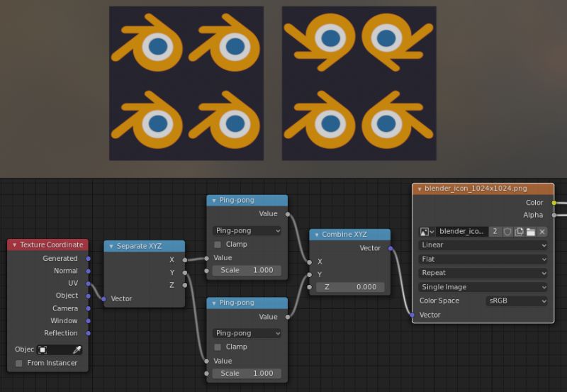567x392 pixels.
Task: Select Combine XYZ node header
Action: tap(349, 235)
